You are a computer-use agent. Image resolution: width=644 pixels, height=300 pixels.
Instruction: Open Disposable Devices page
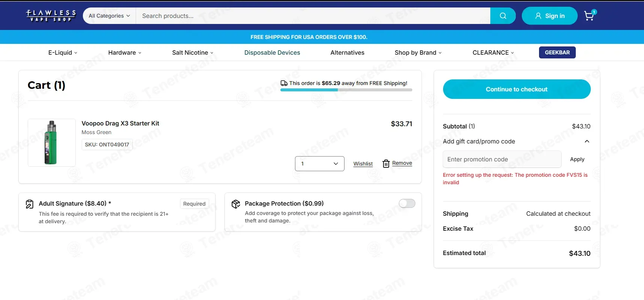click(x=272, y=52)
